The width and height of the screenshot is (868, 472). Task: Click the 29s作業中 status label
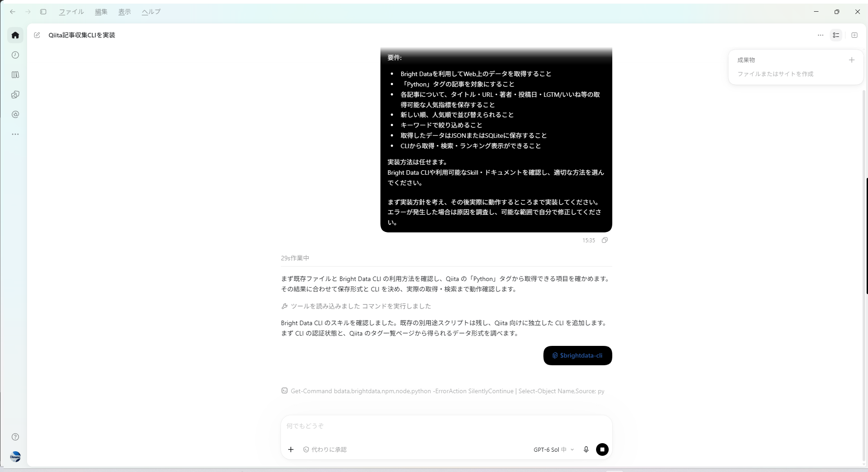click(x=295, y=258)
